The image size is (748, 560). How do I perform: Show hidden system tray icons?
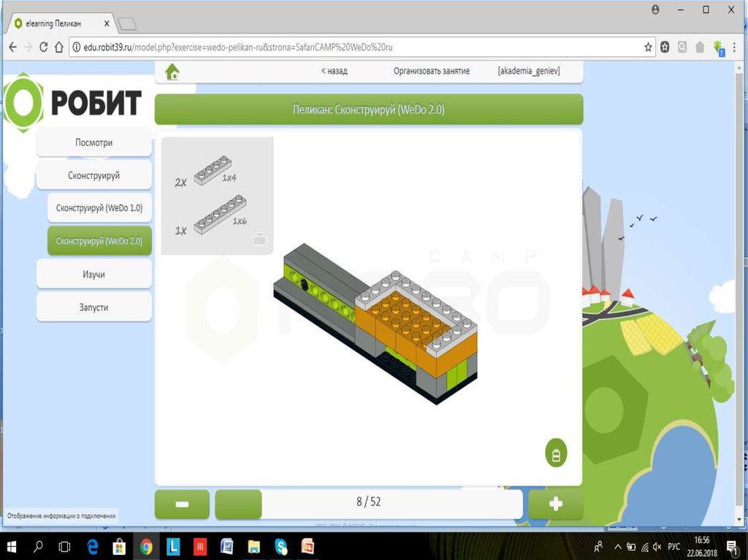pyautogui.click(x=617, y=546)
